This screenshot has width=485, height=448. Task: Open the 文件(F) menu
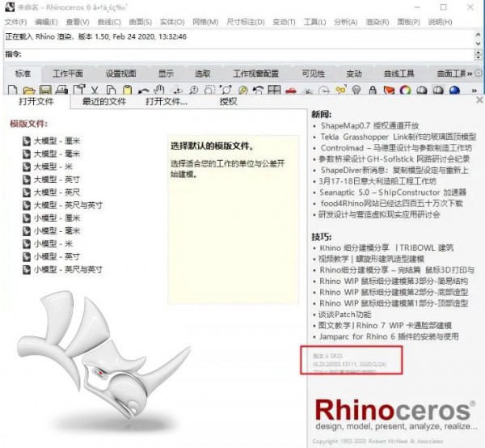[x=16, y=23]
